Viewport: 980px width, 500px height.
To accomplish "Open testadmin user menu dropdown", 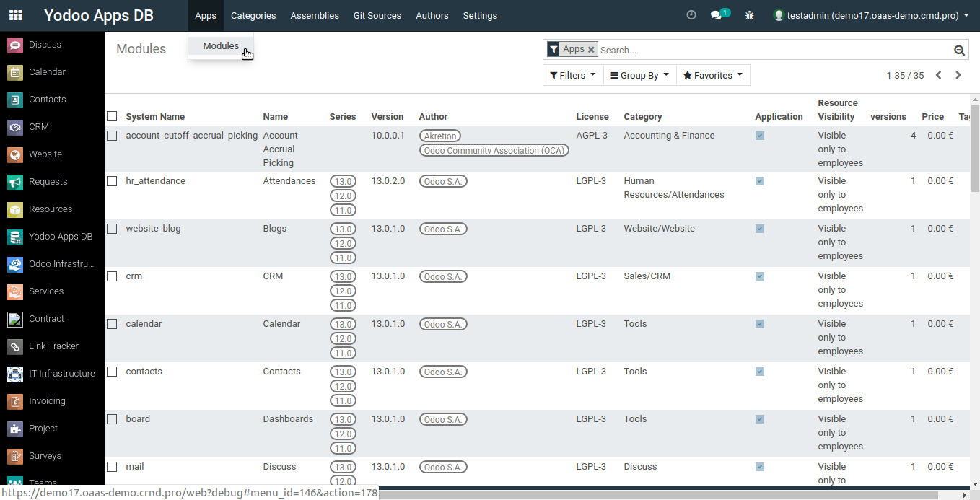I will click(871, 15).
